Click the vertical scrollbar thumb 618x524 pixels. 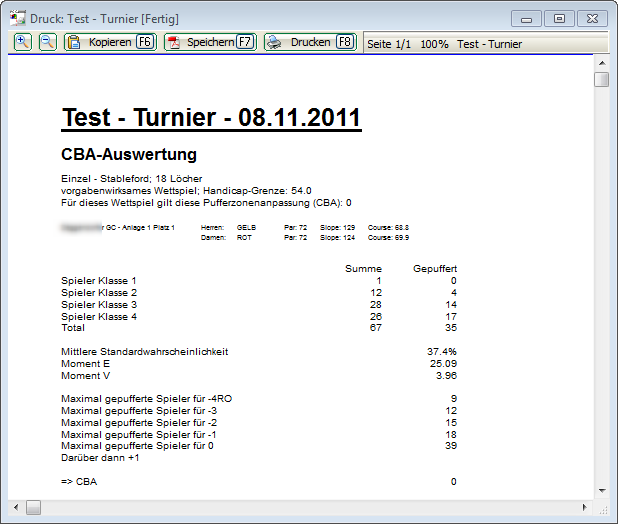click(601, 80)
